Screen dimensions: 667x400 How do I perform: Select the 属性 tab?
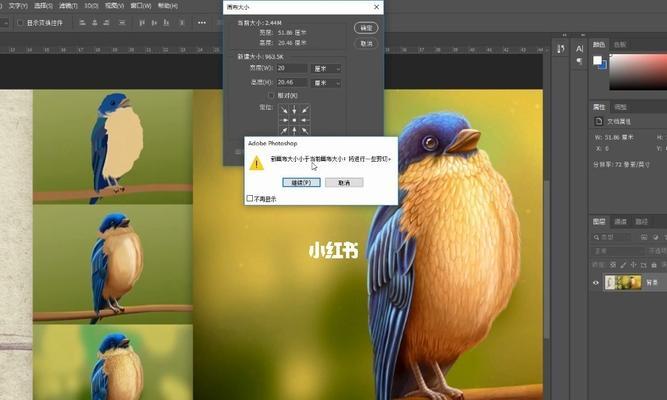point(599,107)
